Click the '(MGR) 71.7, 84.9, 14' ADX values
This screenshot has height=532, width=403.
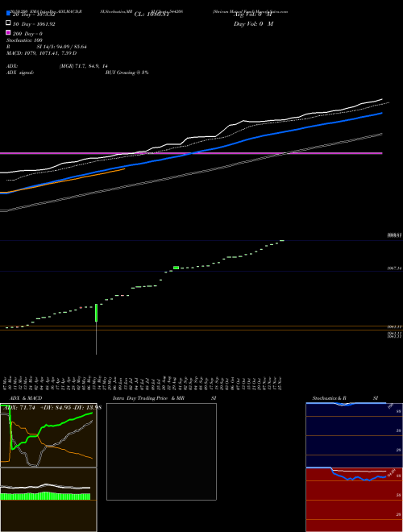coord(84,66)
